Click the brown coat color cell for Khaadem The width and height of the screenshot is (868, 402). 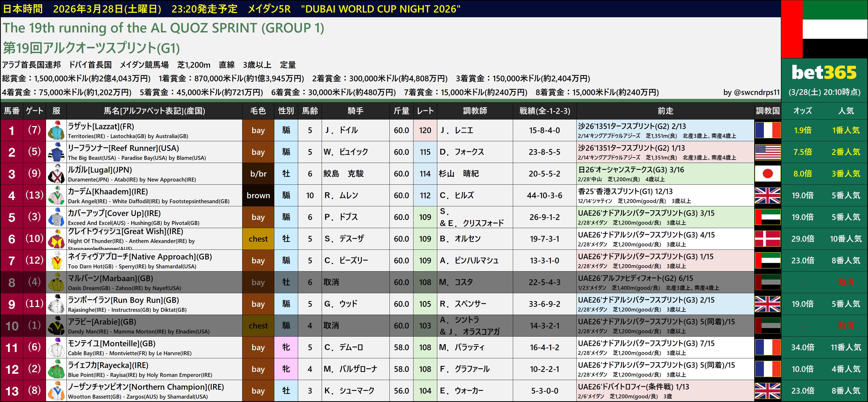(x=258, y=195)
